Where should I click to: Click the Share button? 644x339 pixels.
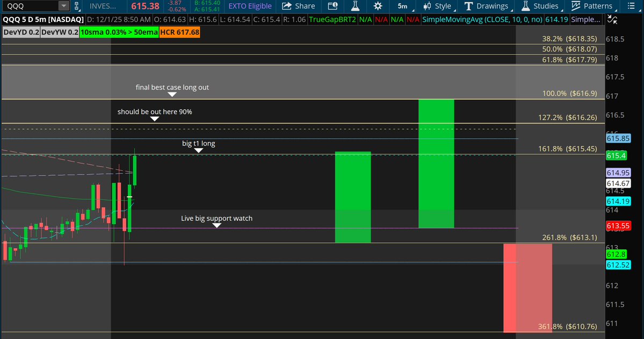[298, 6]
